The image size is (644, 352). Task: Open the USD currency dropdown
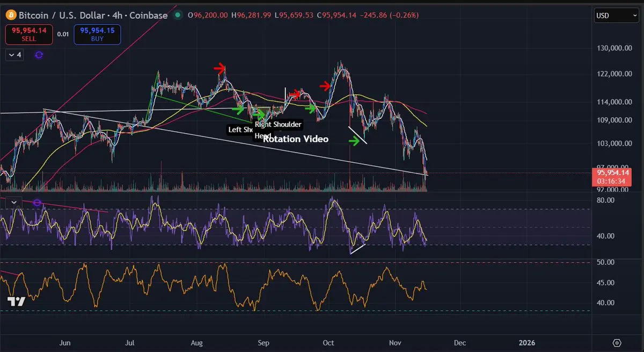point(616,16)
